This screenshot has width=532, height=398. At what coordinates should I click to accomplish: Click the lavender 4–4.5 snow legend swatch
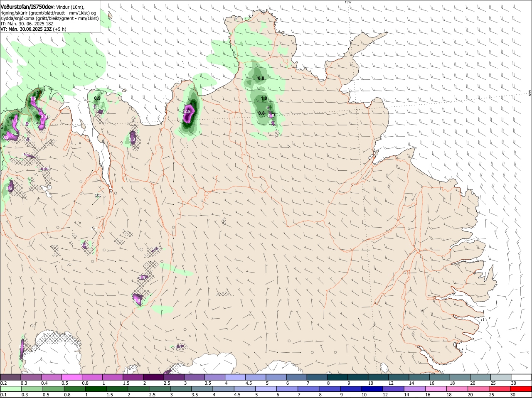[x=236, y=377]
